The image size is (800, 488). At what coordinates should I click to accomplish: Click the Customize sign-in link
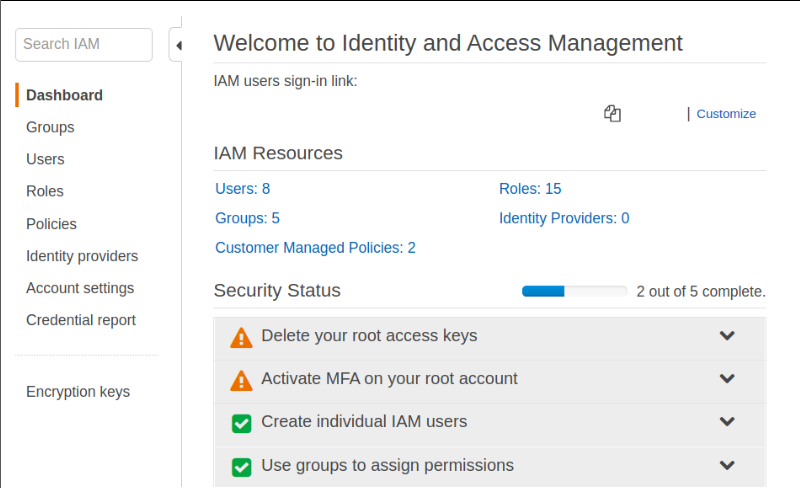pyautogui.click(x=726, y=114)
